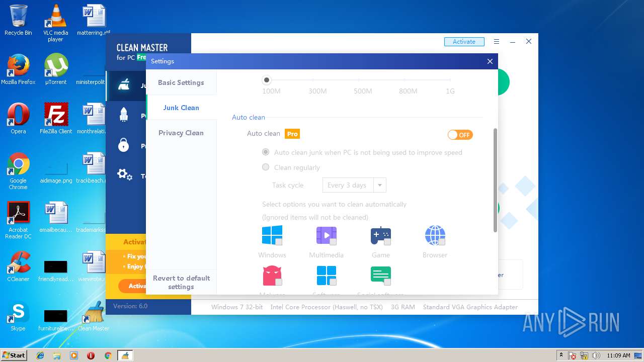Select the Social software category icon
The image size is (644, 362).
(381, 276)
